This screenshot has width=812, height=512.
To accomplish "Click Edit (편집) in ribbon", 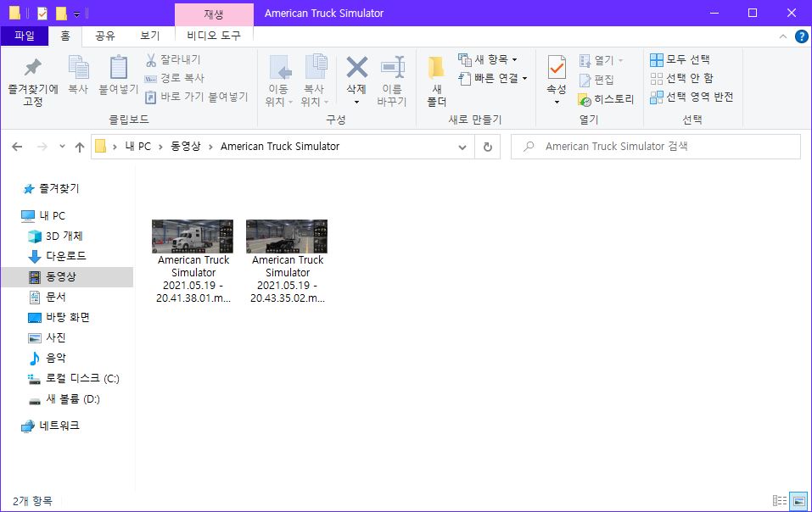I will point(596,80).
